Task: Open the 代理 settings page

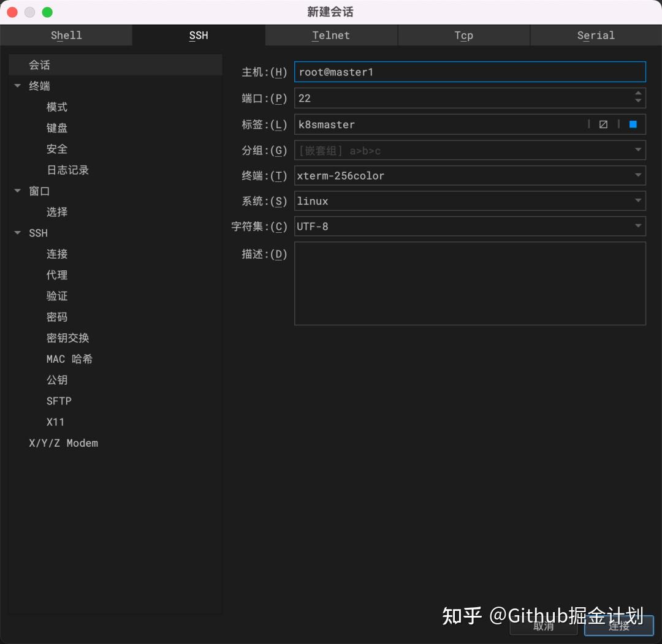Action: tap(57, 275)
